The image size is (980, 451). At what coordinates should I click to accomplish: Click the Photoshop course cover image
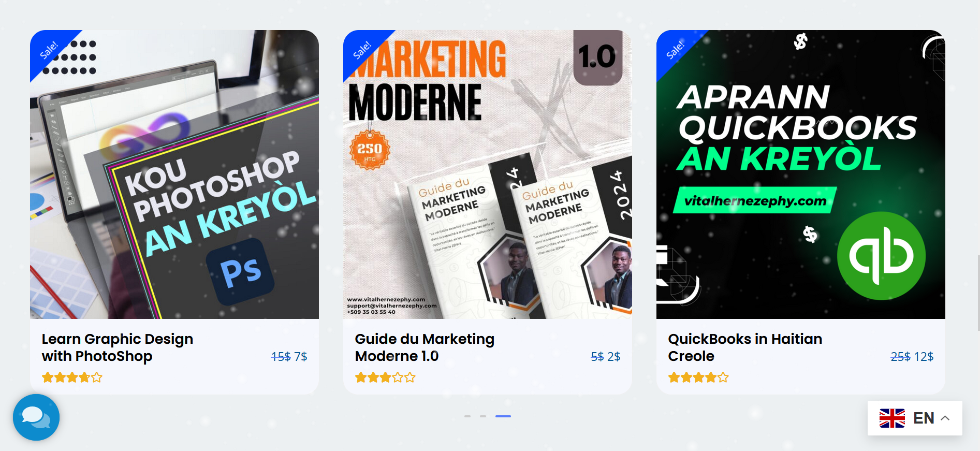(x=174, y=174)
